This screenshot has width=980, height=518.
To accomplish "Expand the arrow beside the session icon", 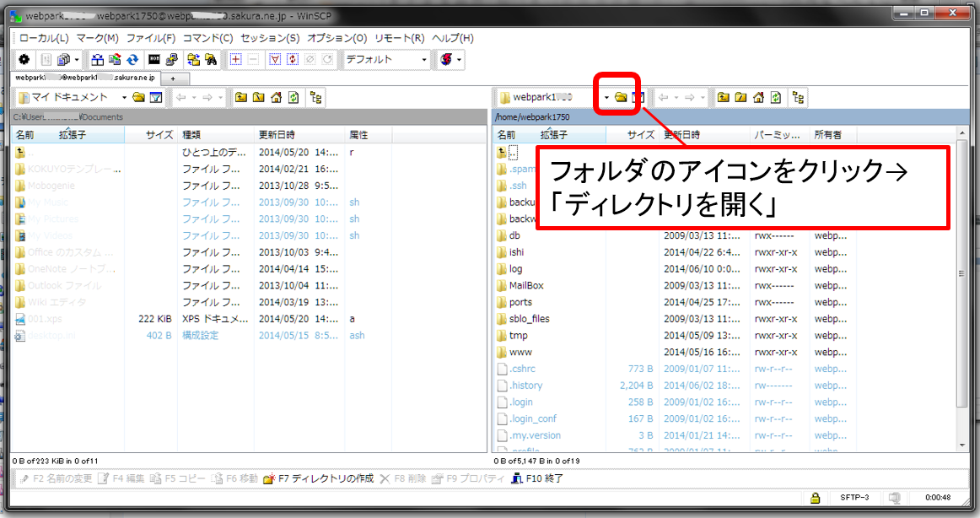I will coord(460,60).
